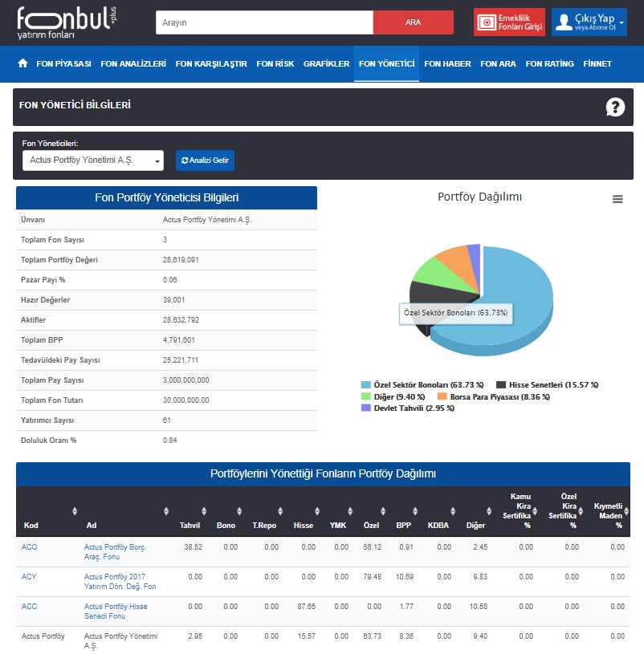Open the ACY fund code link
Viewport: 644px width, 654px height.
29,576
